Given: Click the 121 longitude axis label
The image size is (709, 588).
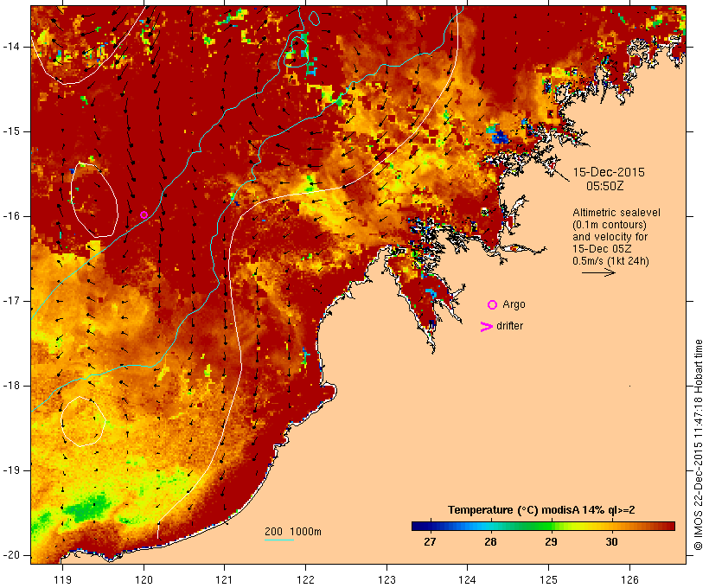Looking at the screenshot, I should [224, 579].
